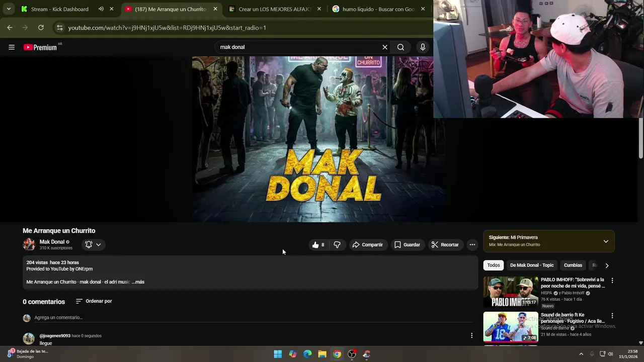Open the Sound de barrio video thumbnail

pos(511,327)
